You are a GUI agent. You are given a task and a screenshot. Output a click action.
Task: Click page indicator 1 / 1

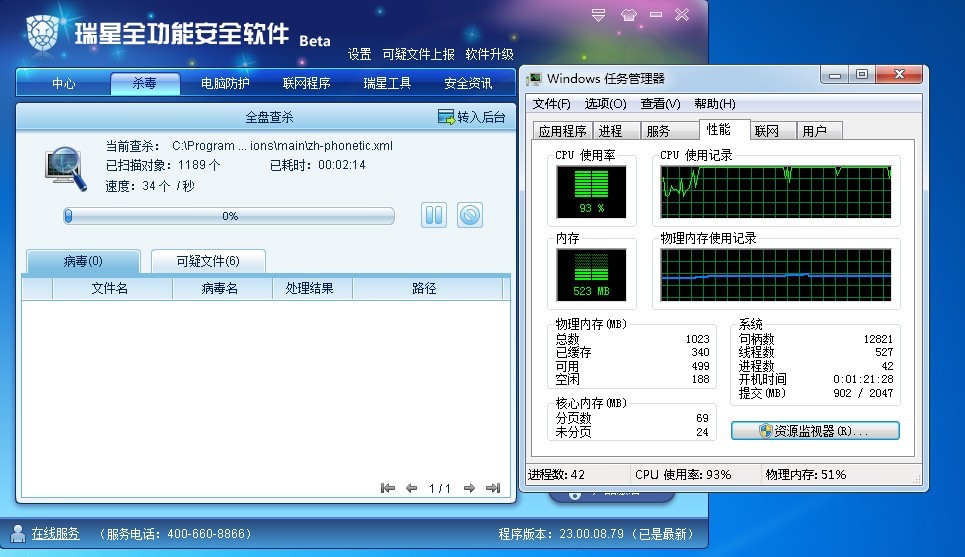pyautogui.click(x=439, y=488)
